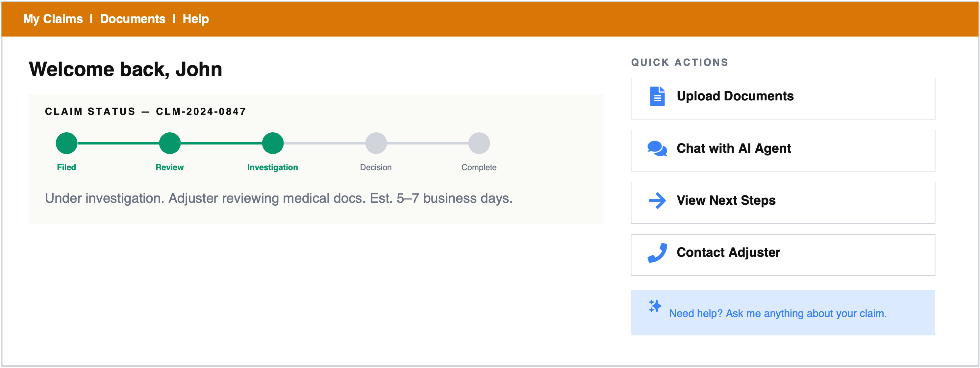Click the gray Complete step circle
This screenshot has width=980, height=368.
(479, 144)
